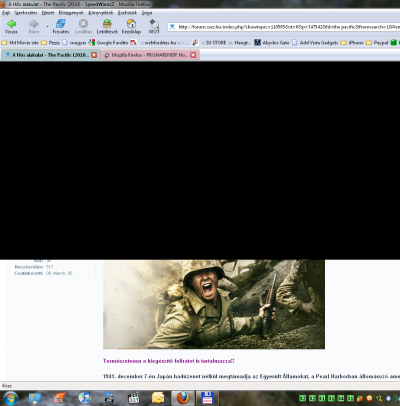Open the film-strip media taskbar icon
Image resolution: width=400 pixels, height=406 pixels.
pyautogui.click(x=109, y=398)
